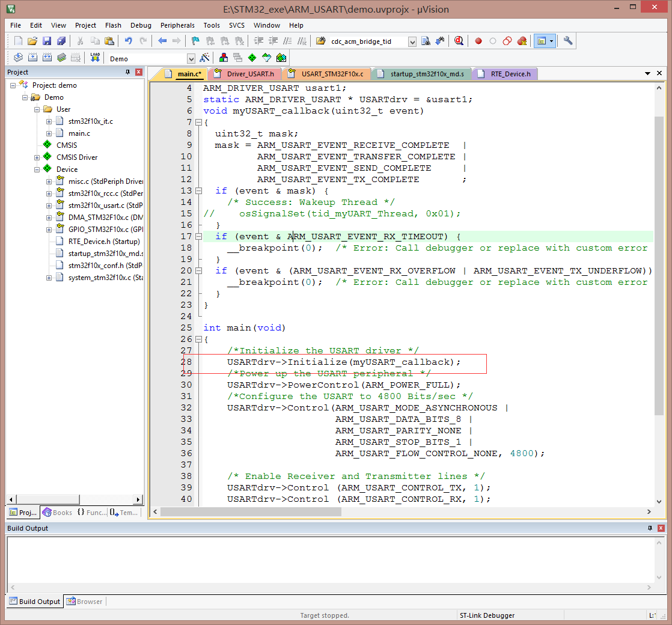Pin the Build Output panel
The image size is (672, 625).
(x=650, y=528)
